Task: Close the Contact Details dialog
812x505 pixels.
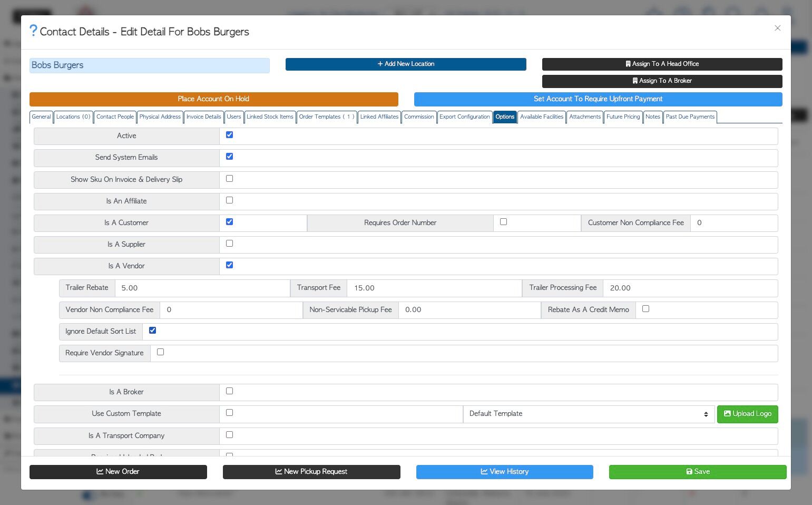Action: pyautogui.click(x=777, y=28)
